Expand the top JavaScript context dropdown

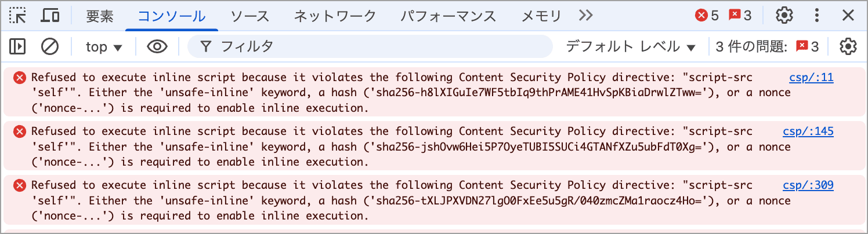coord(104,47)
